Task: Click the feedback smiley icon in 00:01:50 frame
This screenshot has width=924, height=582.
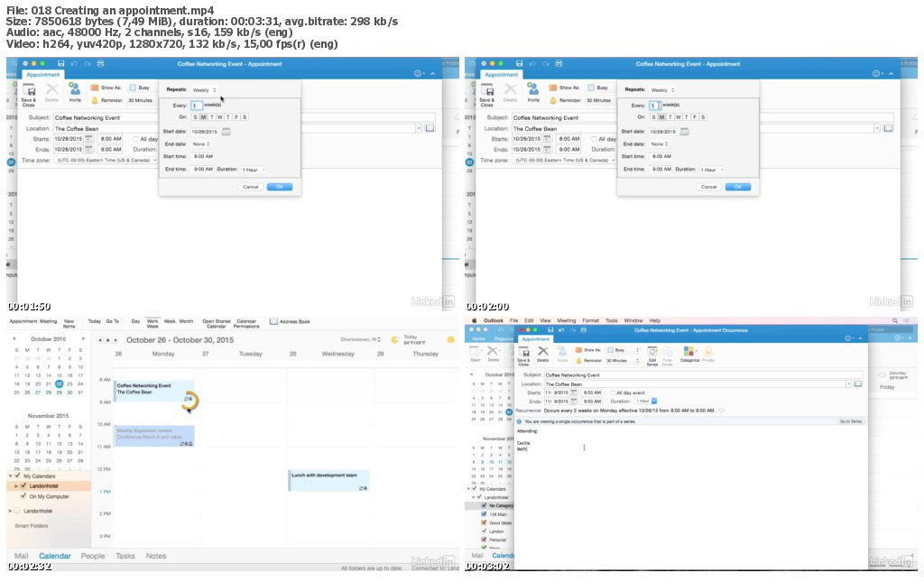Action: pyautogui.click(x=418, y=74)
